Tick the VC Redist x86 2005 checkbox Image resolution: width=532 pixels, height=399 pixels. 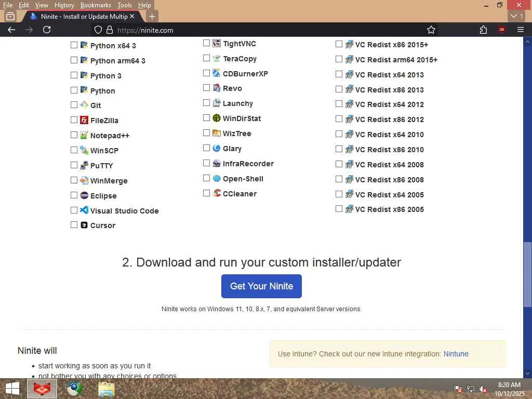[339, 209]
